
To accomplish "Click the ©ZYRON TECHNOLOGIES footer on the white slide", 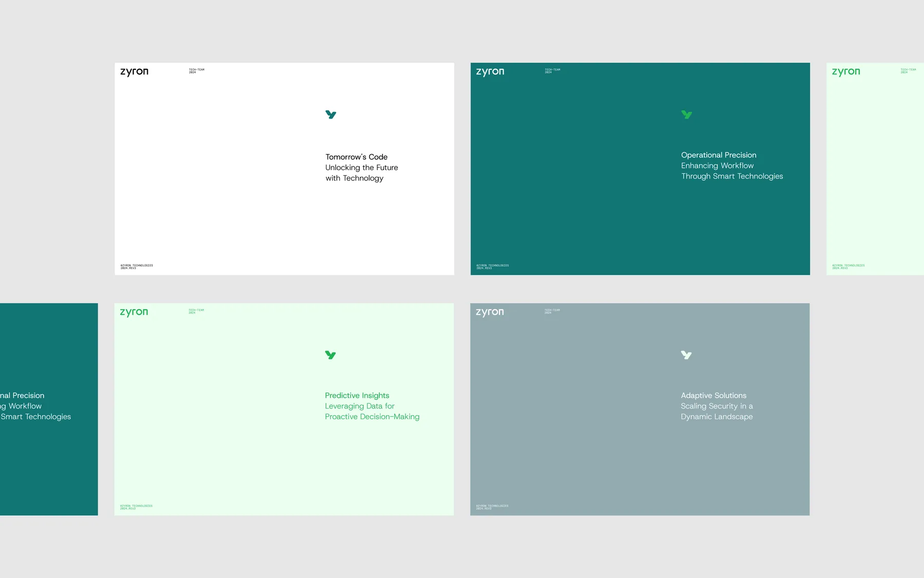I will [x=137, y=267].
